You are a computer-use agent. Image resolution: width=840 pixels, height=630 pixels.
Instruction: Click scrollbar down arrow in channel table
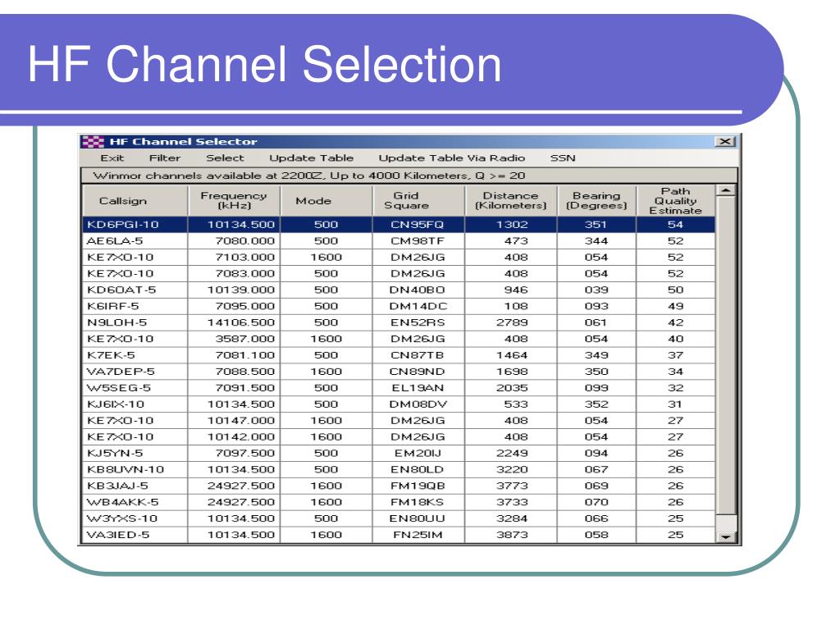(726, 536)
